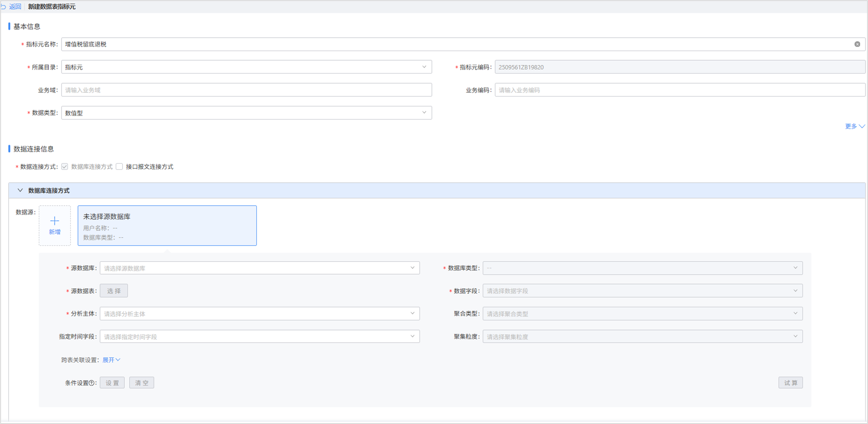
Task: Click the 试算 button
Action: [x=790, y=383]
